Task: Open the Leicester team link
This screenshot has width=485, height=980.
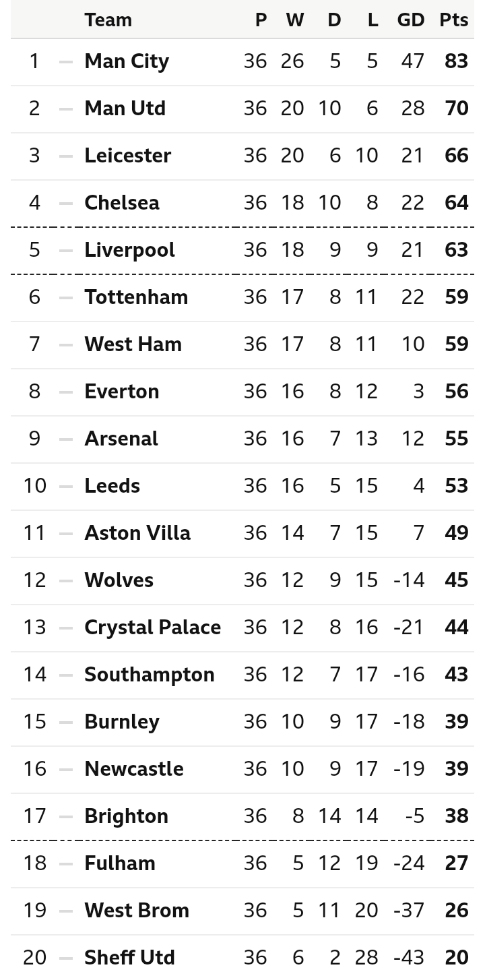Action: pos(127,156)
